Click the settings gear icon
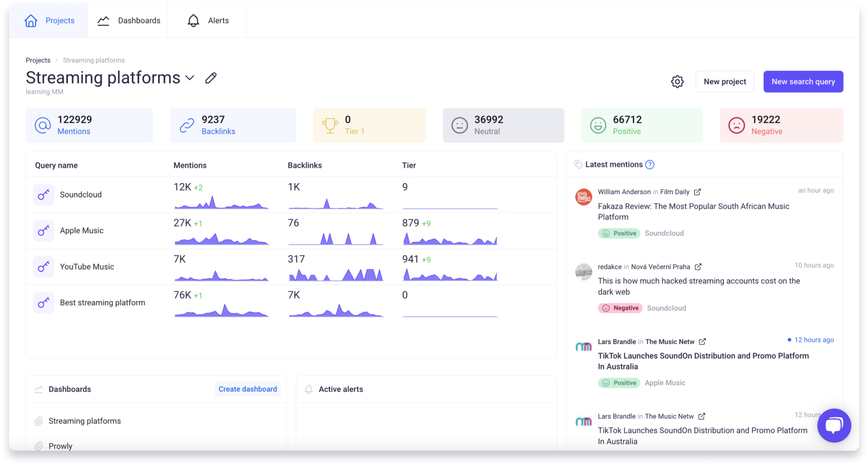868x465 pixels. click(677, 81)
